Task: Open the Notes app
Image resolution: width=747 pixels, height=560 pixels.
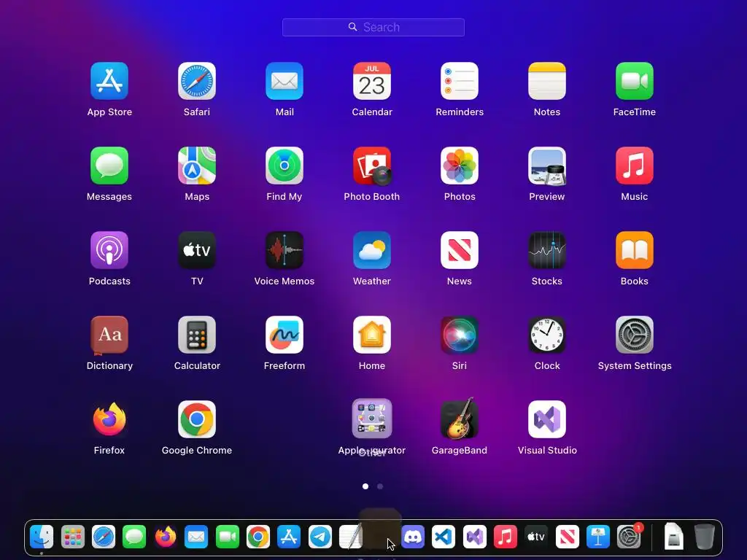Action: 547,81
